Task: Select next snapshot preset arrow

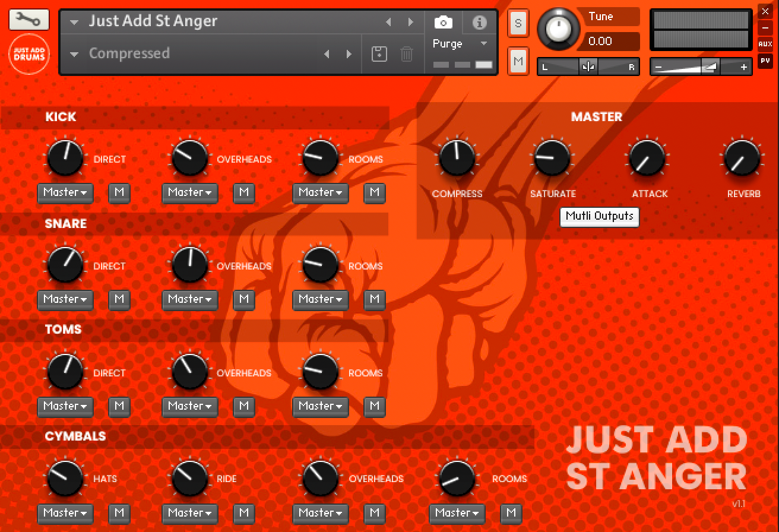Action: pyautogui.click(x=349, y=54)
